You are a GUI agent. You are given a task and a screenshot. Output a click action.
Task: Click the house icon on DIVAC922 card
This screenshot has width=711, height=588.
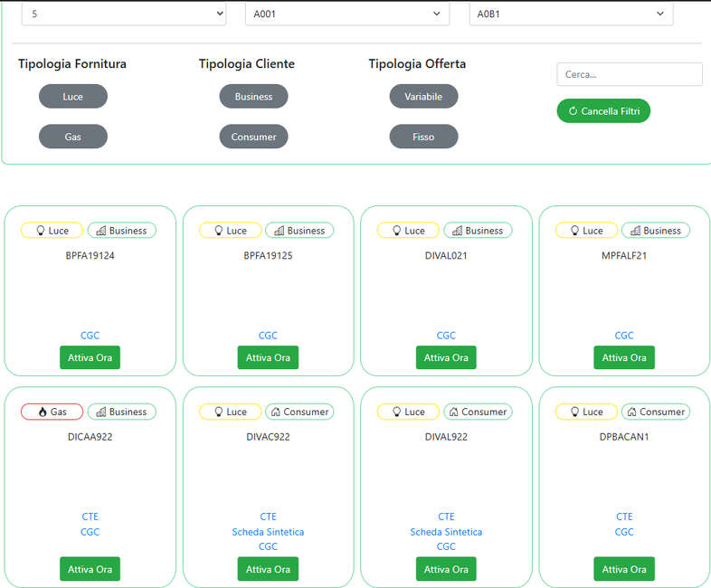[276, 412]
